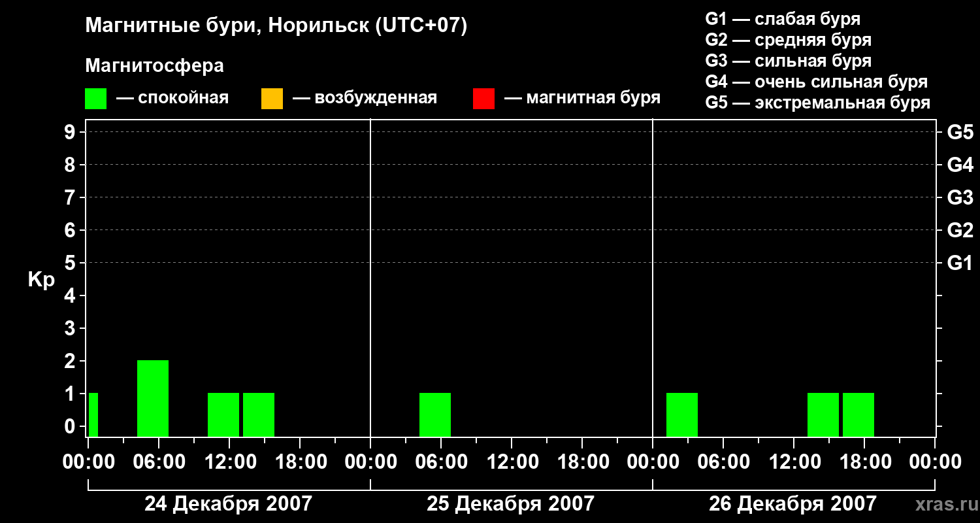This screenshot has height=523, width=980.
Task: Click 'G4 — очень сильная буря' legend line
Action: click(816, 82)
